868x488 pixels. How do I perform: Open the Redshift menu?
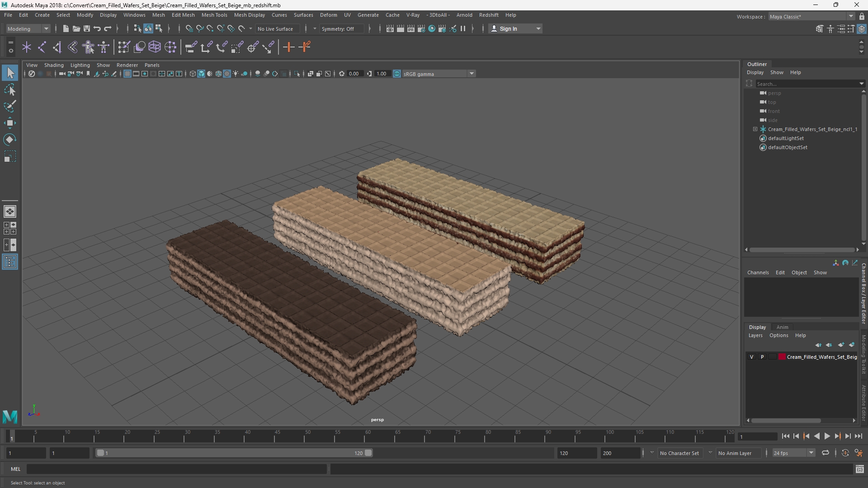click(x=489, y=15)
